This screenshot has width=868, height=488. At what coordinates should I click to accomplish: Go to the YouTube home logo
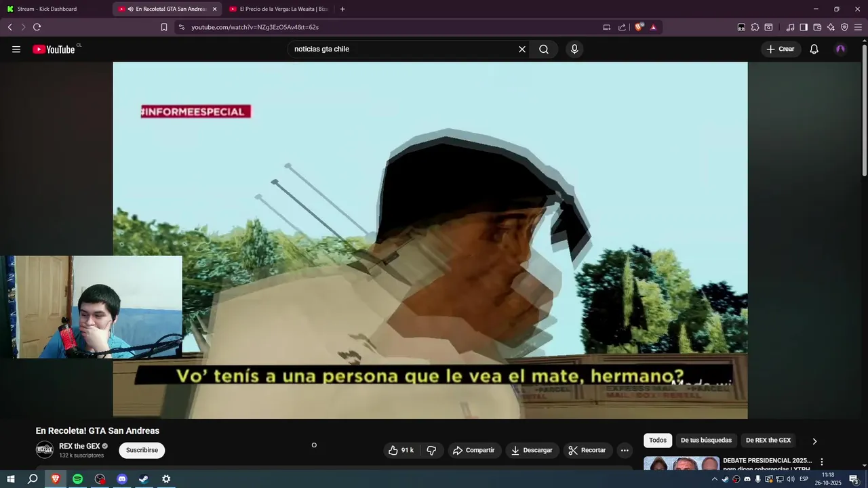54,49
